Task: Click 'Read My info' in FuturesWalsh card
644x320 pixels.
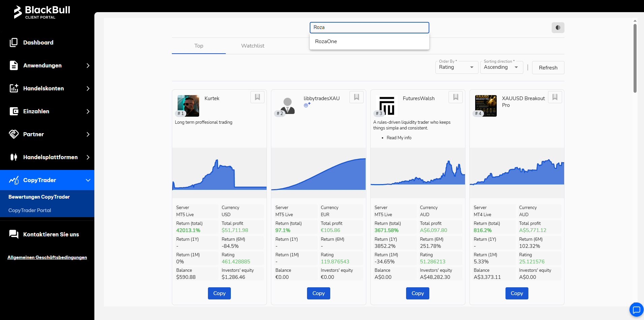Action: pos(399,138)
